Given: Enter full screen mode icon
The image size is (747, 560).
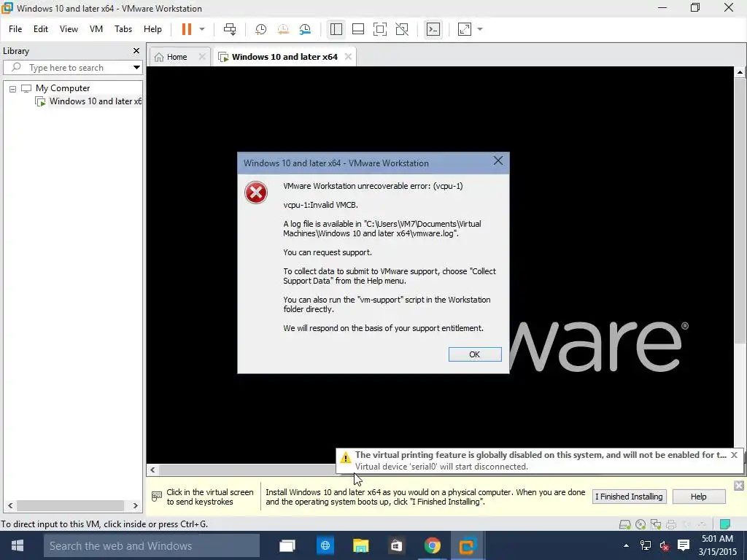Looking at the screenshot, I should (x=379, y=29).
